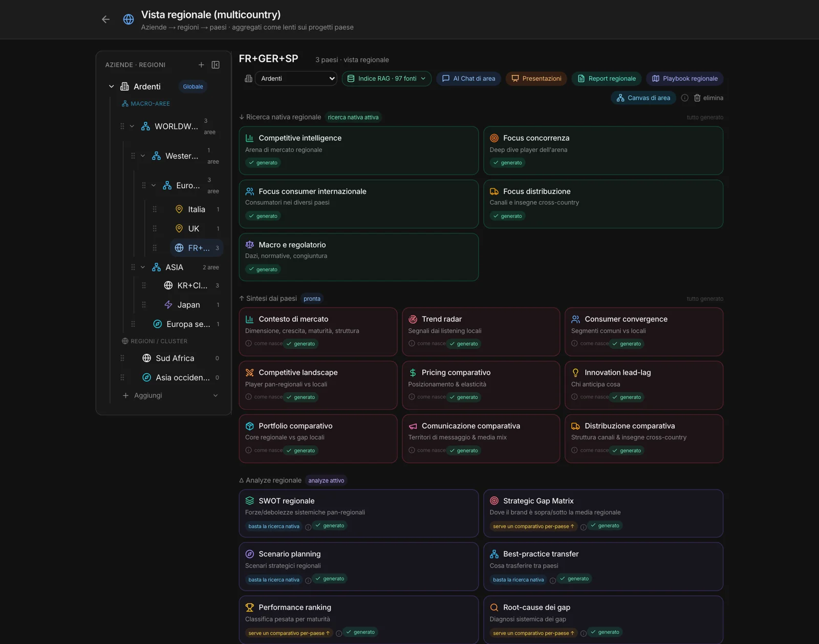Add a new company or region with plus icon
This screenshot has height=644, width=819.
[x=201, y=65]
